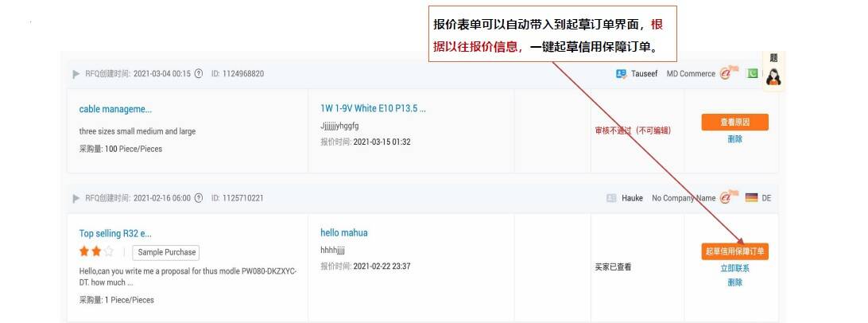Click the Alibaba badge next to No Company Name
The image size is (868, 323).
click(x=729, y=197)
